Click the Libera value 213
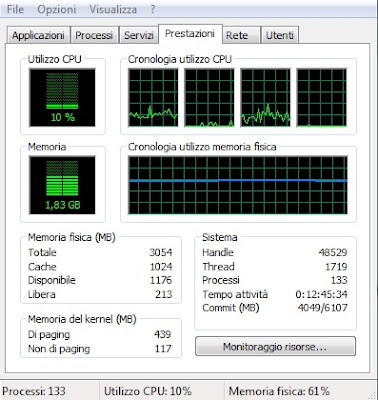The width and height of the screenshot is (378, 400). coord(164,294)
